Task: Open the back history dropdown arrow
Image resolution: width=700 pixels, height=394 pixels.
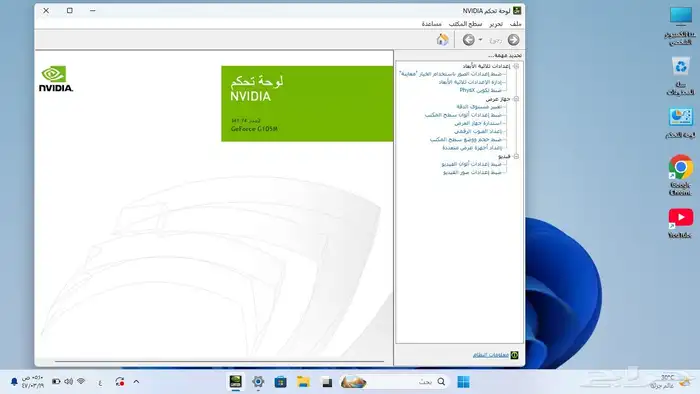Action: 480,40
